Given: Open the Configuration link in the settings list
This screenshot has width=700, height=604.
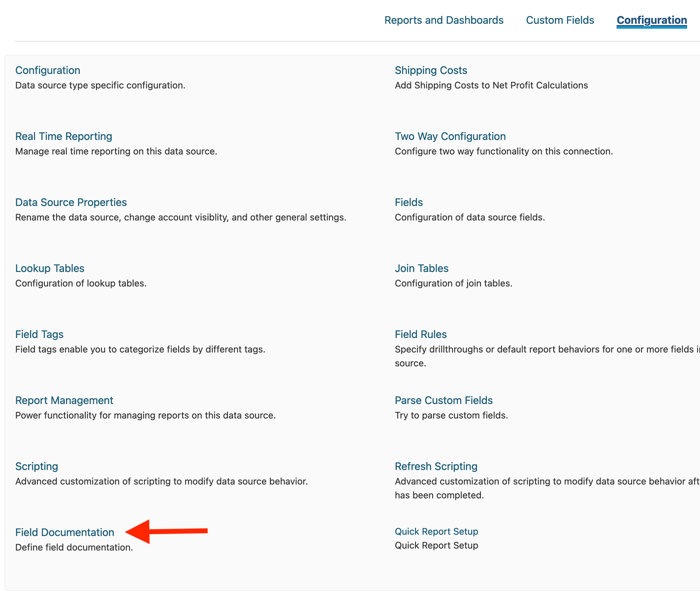Looking at the screenshot, I should coord(48,70).
